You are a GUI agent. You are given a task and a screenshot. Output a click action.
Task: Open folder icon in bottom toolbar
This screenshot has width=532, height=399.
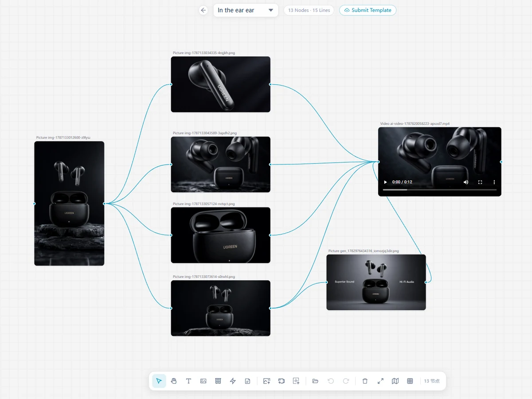315,381
